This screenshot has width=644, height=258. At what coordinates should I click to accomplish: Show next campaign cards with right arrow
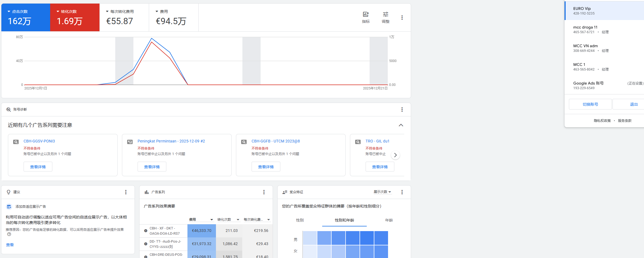pyautogui.click(x=395, y=155)
